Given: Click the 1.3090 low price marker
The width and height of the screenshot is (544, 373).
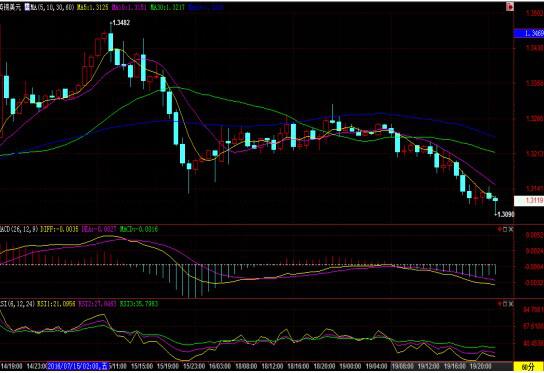Looking at the screenshot, I should click(505, 214).
